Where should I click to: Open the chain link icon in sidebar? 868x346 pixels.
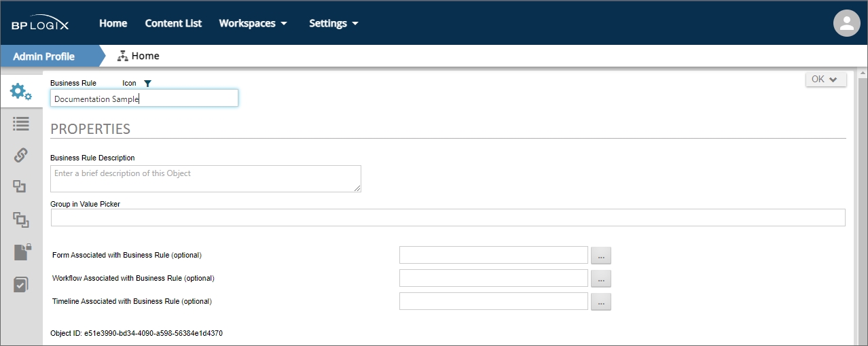coord(20,155)
